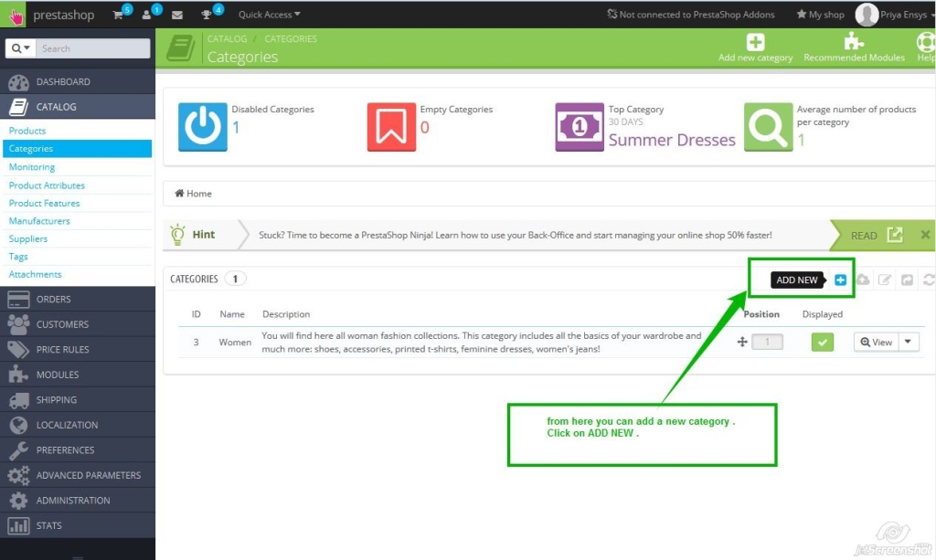This screenshot has width=936, height=560.
Task: Open the new customers notification icon
Action: [x=147, y=15]
